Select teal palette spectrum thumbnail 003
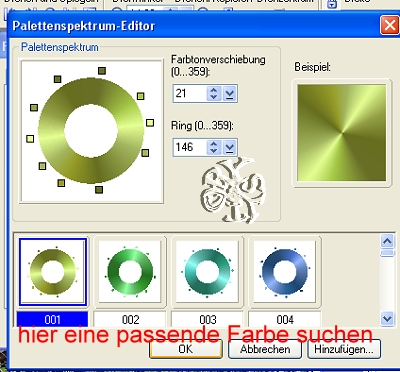 point(208,272)
